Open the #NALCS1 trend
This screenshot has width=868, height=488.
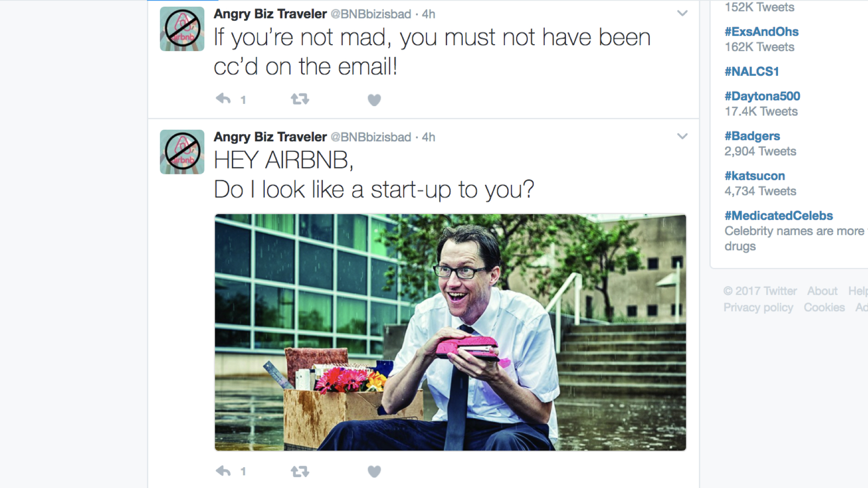751,71
